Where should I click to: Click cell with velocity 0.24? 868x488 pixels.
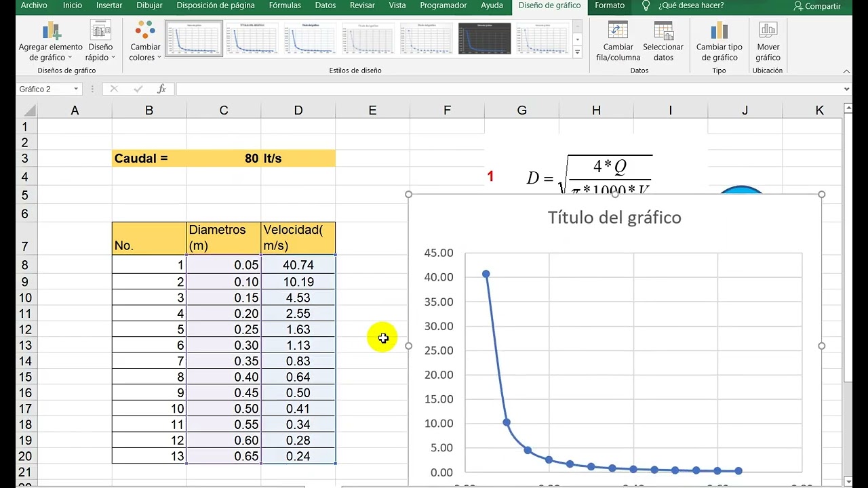(x=298, y=456)
